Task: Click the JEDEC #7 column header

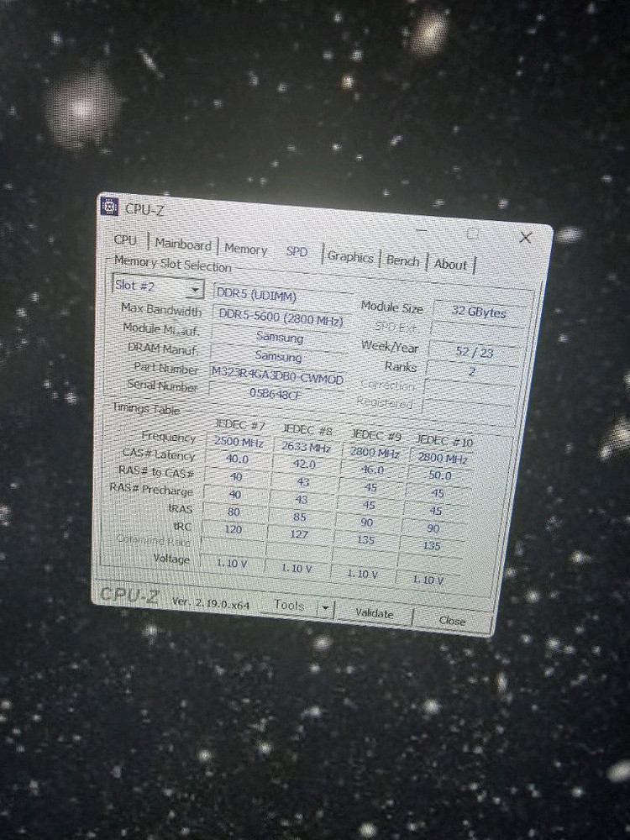Action: tap(240, 425)
